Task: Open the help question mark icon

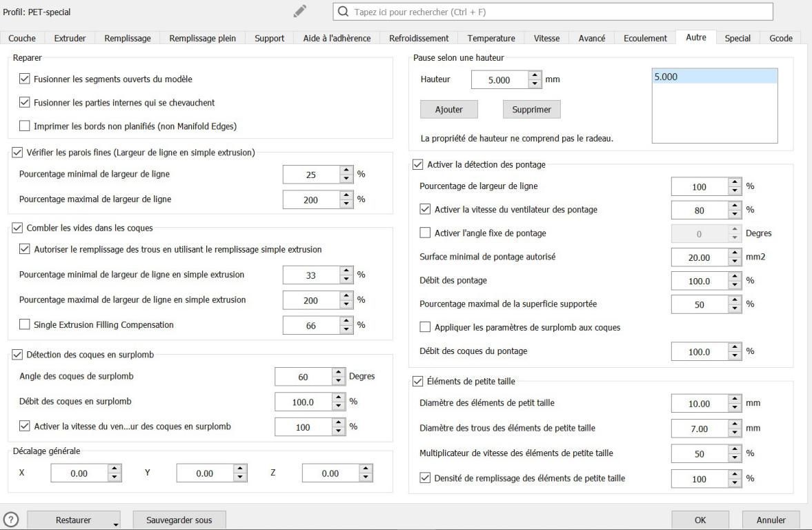Action: [x=11, y=520]
